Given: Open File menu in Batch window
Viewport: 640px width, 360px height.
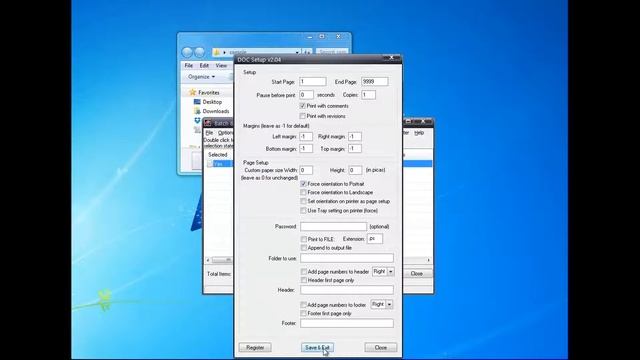Looking at the screenshot, I should (x=209, y=133).
